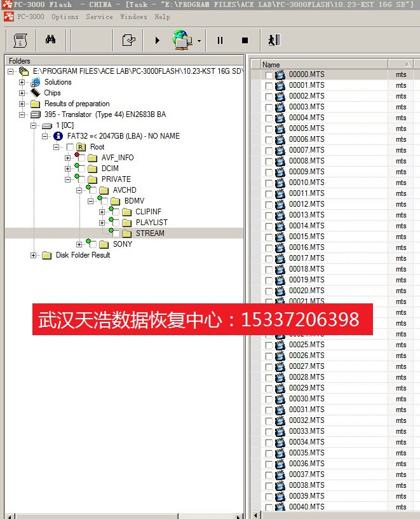Viewport: 420px width, 519px height.
Task: Expand the Solutions tree node
Action: pos(23,82)
